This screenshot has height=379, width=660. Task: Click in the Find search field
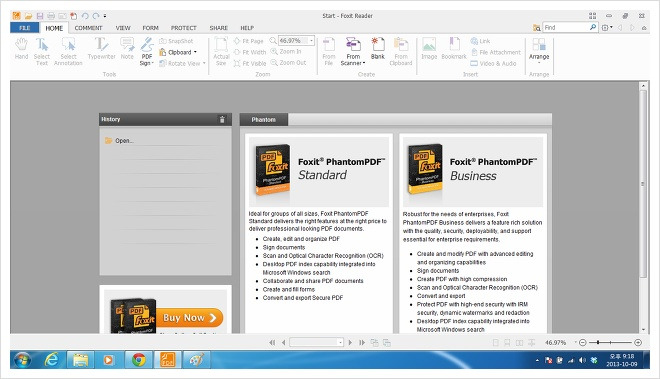(x=565, y=27)
